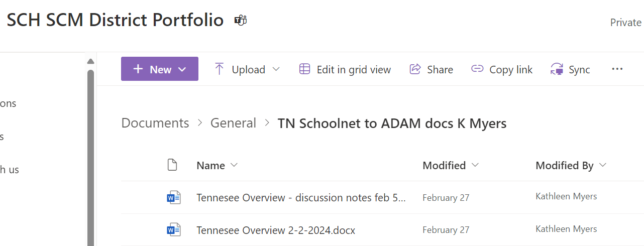Open the more options ellipsis menu

point(617,69)
